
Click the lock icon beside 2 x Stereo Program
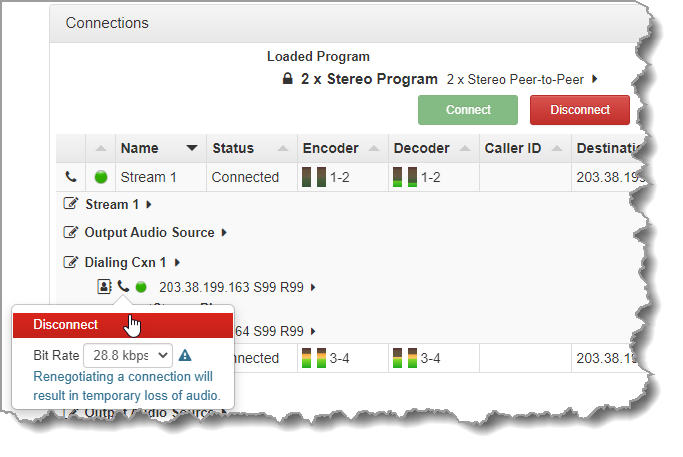288,79
